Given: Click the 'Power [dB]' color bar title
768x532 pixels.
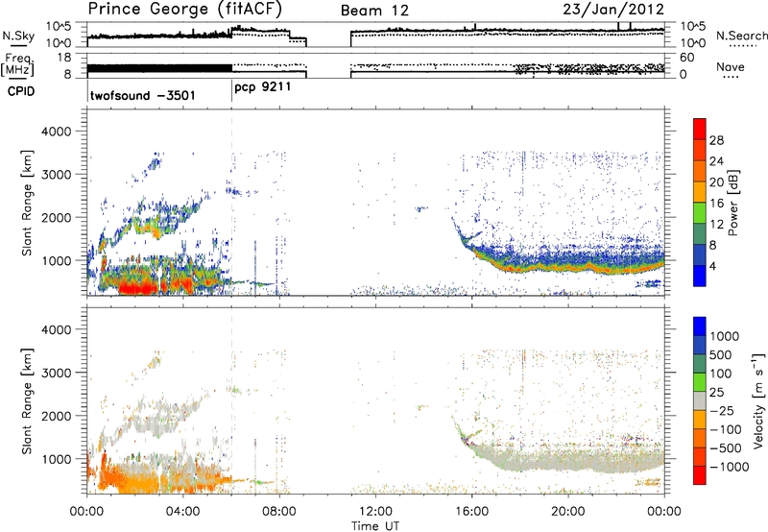Looking at the screenshot, I should 732,203.
